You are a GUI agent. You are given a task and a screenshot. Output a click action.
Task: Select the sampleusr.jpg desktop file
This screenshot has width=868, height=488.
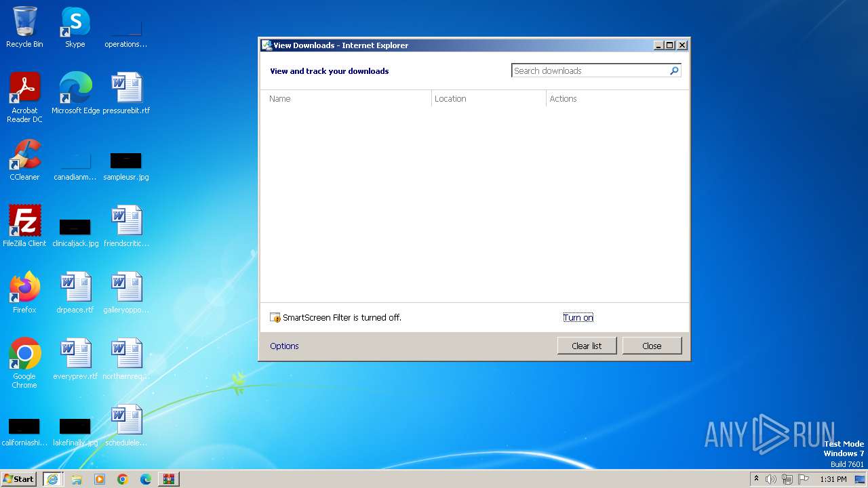(x=126, y=165)
